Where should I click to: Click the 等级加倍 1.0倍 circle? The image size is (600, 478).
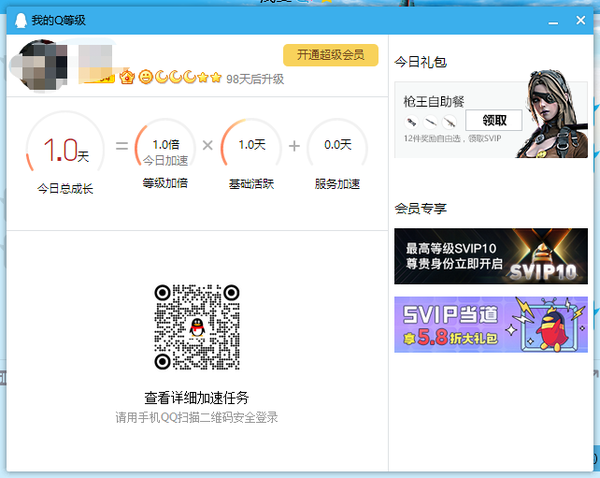[x=165, y=150]
